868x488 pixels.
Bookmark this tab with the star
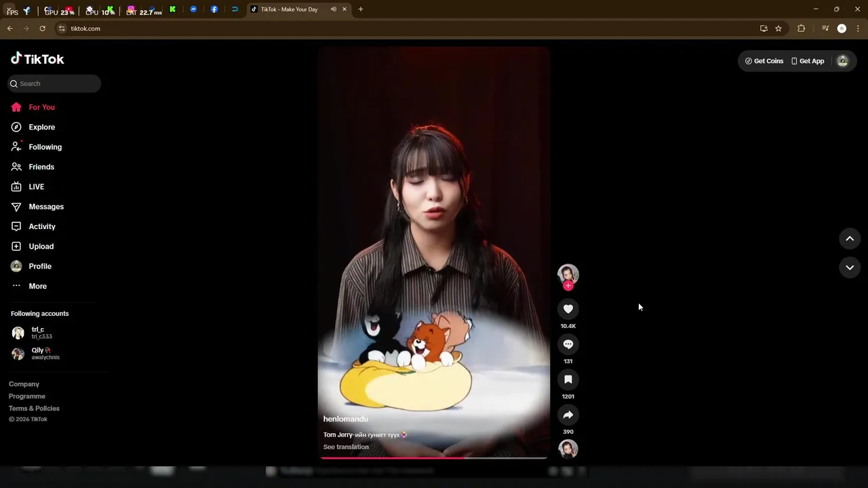tap(778, 28)
